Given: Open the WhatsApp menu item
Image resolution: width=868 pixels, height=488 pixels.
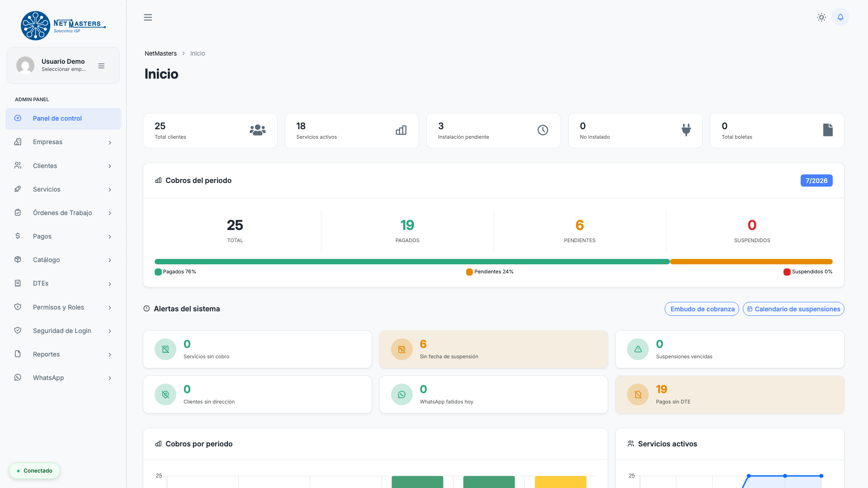Looking at the screenshot, I should click(63, 378).
